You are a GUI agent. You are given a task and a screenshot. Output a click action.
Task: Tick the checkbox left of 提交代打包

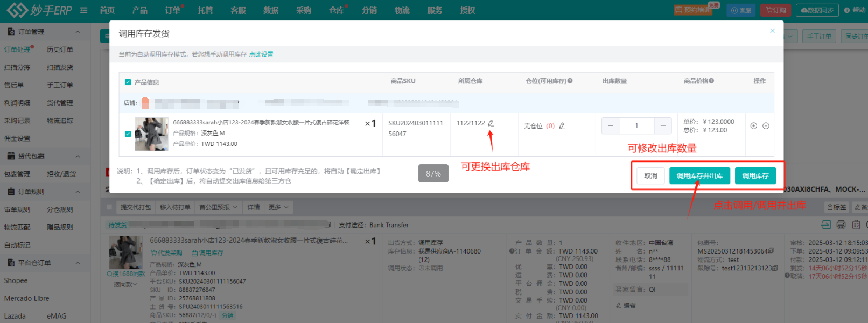tap(109, 207)
